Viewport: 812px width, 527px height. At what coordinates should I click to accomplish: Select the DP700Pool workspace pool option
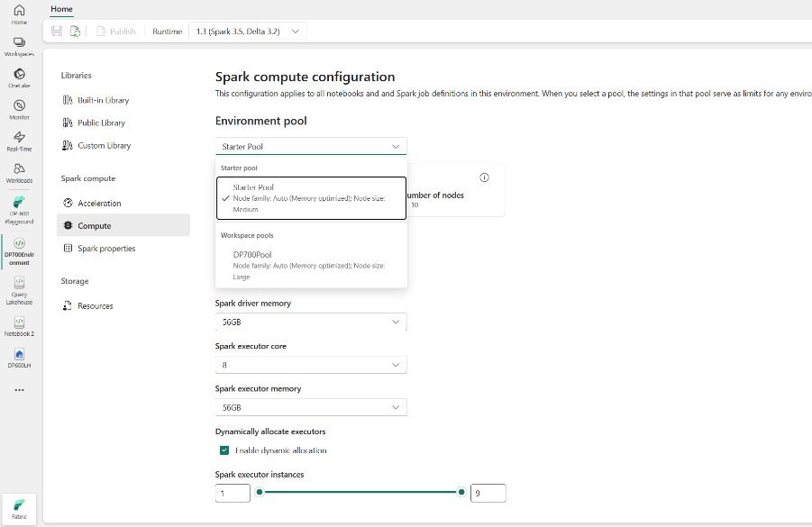coord(311,266)
